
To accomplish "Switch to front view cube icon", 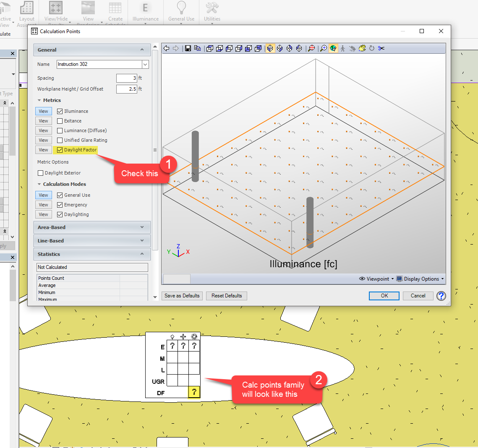I will click(x=248, y=48).
